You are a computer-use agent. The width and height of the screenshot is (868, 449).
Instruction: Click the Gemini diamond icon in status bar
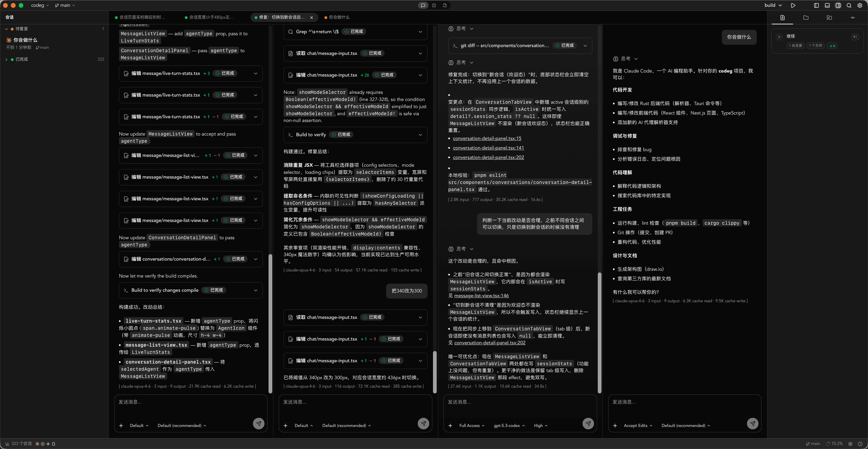(48, 444)
